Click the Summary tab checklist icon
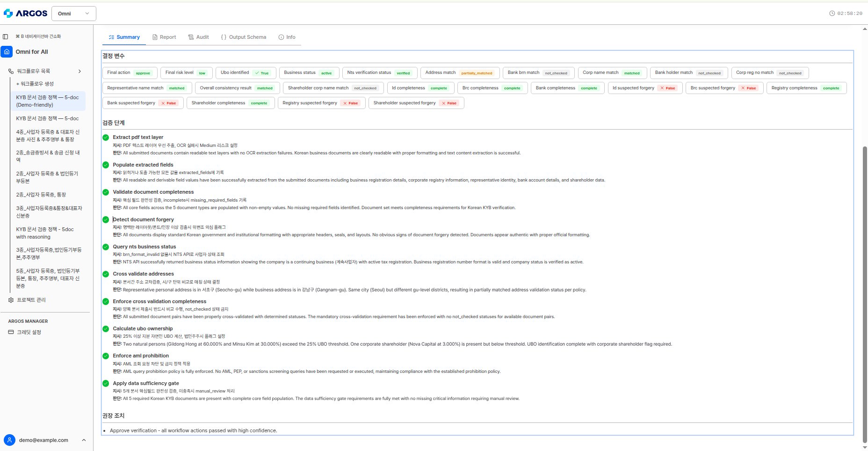This screenshot has height=451, width=868. pos(111,37)
